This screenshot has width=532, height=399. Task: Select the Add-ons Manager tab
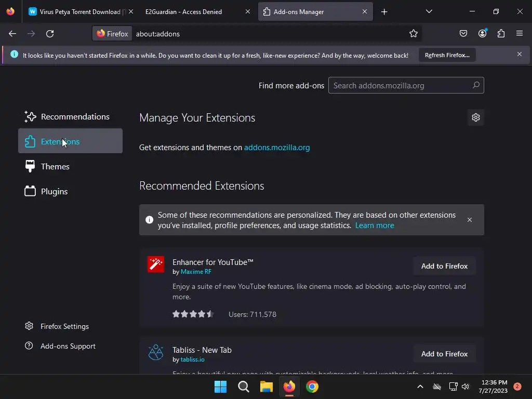tap(315, 11)
